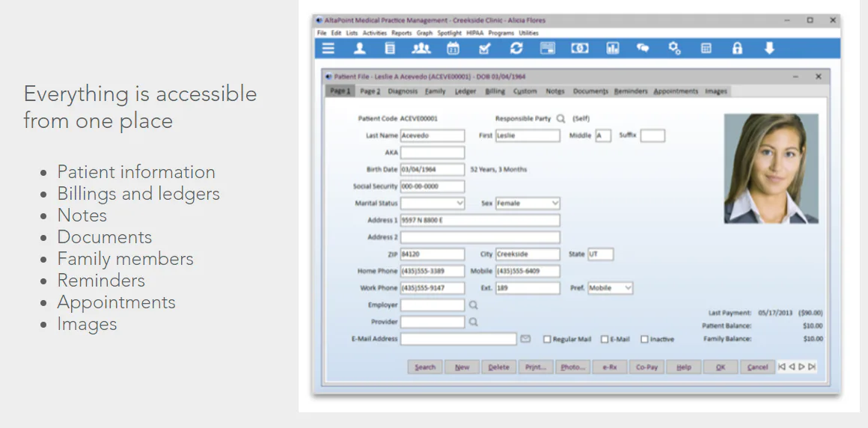Click the Delete button
The width and height of the screenshot is (868, 428).
click(499, 367)
